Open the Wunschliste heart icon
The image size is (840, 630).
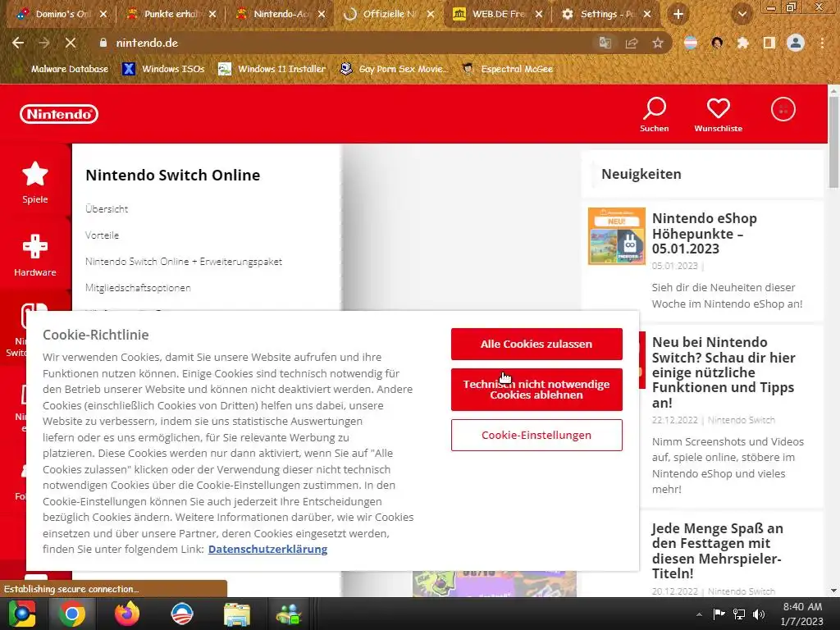(x=718, y=115)
